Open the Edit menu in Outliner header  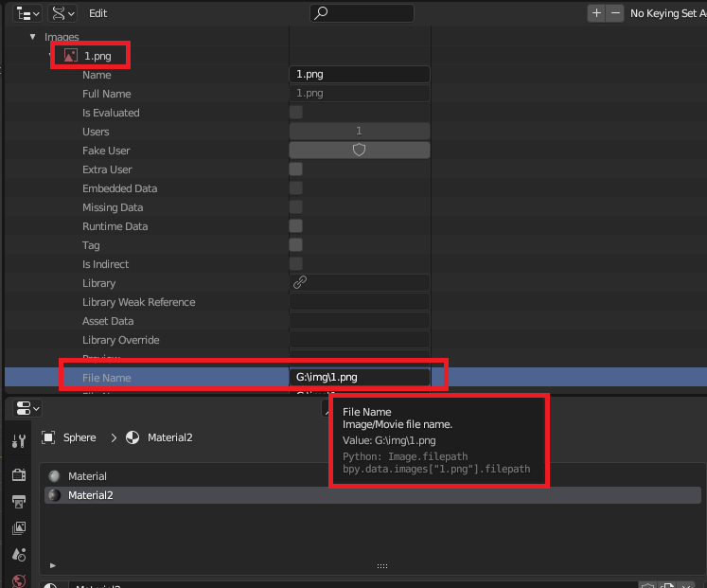click(x=97, y=13)
